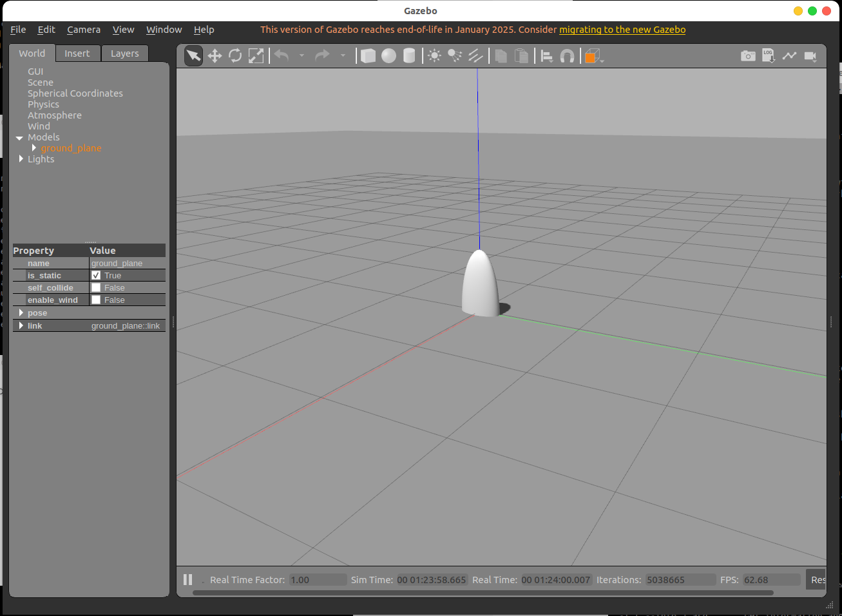842x616 pixels.
Task: Select Physics in world tree
Action: pos(43,104)
